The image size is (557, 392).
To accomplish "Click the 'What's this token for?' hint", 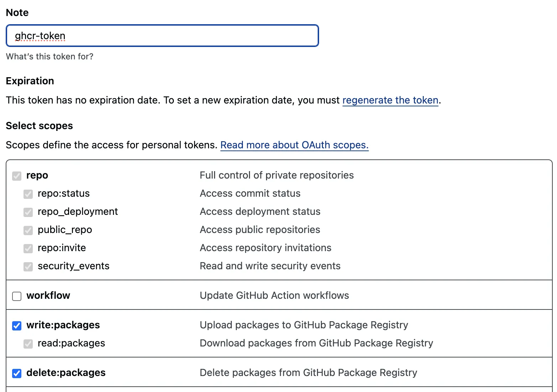I will coord(50,57).
